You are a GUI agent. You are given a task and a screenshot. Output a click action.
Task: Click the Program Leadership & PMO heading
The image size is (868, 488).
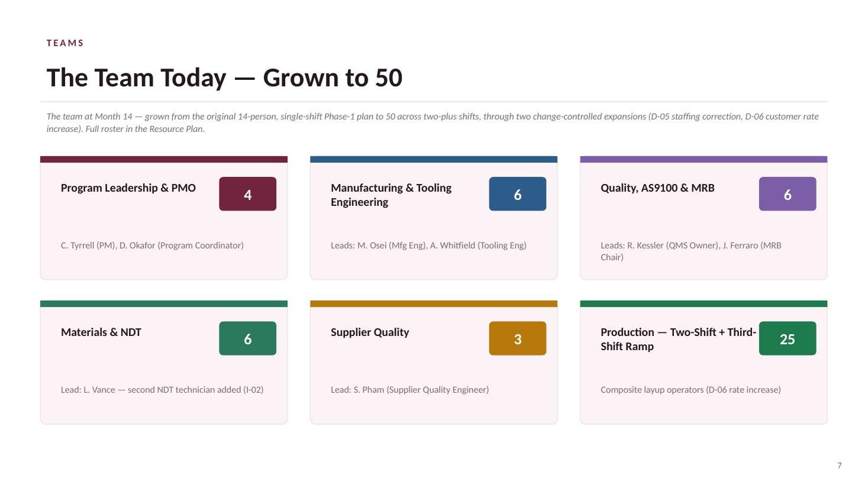(x=128, y=188)
